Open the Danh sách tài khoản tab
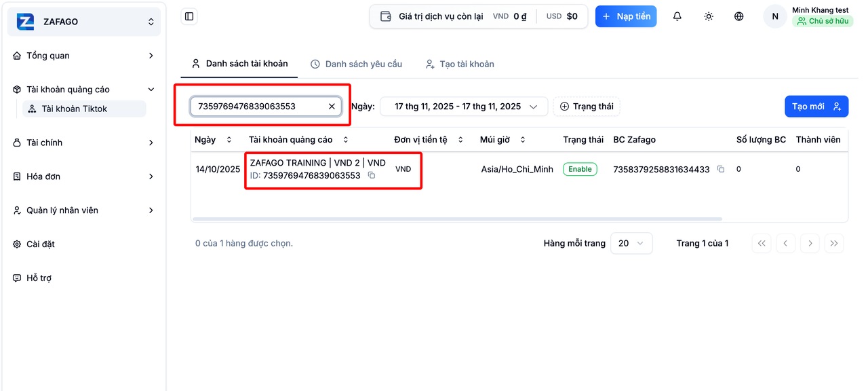Viewport: 868px width, 391px height. [x=239, y=64]
